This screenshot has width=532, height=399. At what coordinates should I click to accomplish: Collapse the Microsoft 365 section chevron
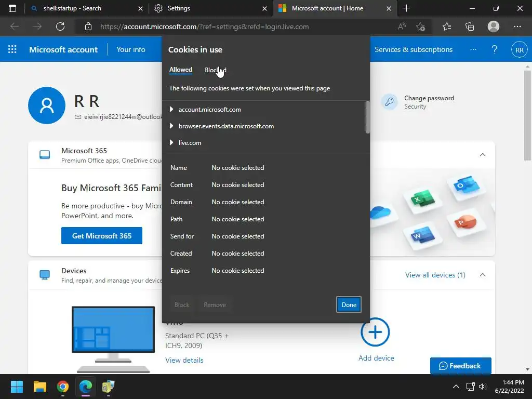pyautogui.click(x=483, y=155)
